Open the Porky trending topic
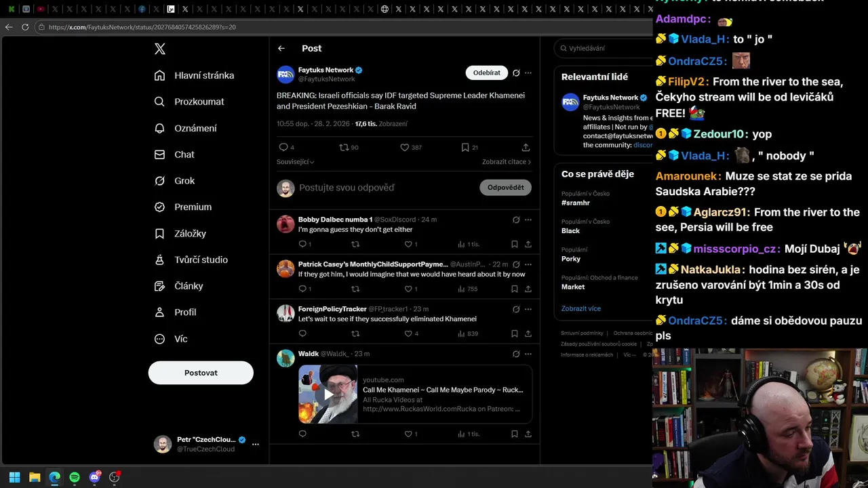 tap(571, 259)
